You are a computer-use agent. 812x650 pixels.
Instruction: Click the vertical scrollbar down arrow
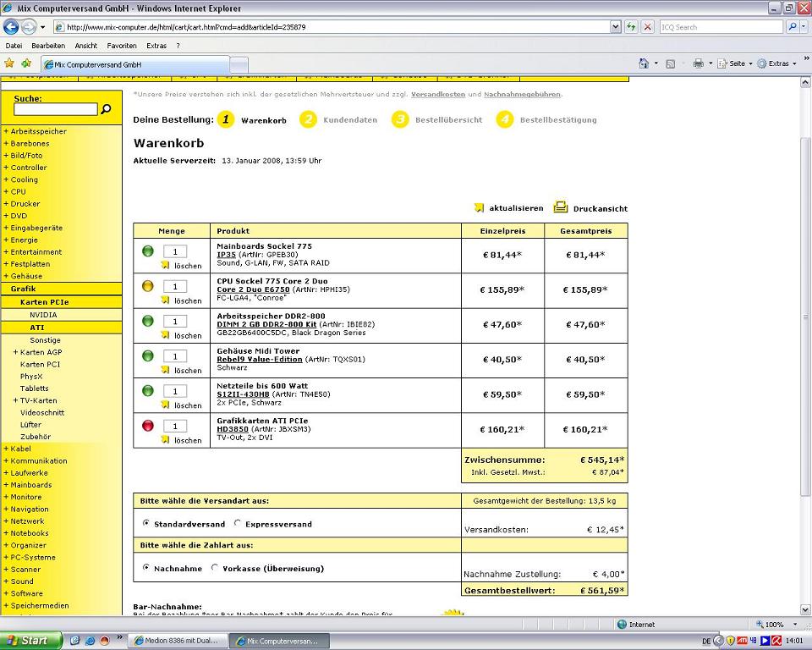[805, 610]
